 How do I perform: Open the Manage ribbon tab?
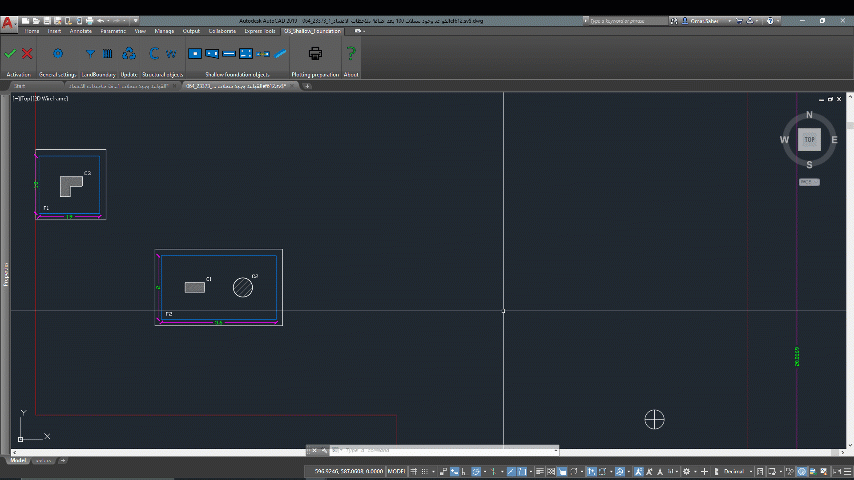(x=164, y=31)
